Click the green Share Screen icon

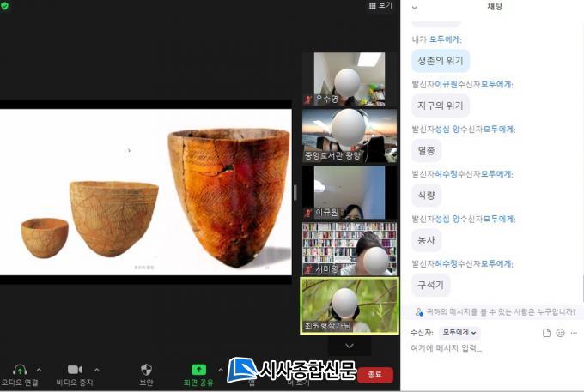(x=198, y=369)
